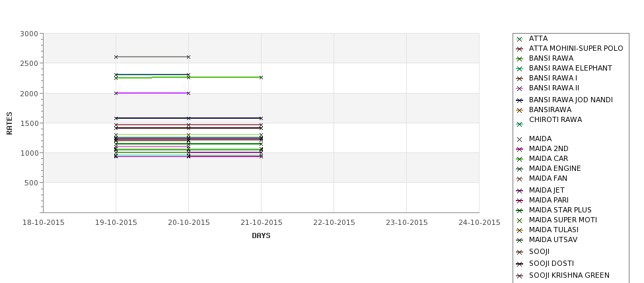Click the SOOJI DOSTI legend marker
This screenshot has height=283, width=644.
pyautogui.click(x=520, y=264)
